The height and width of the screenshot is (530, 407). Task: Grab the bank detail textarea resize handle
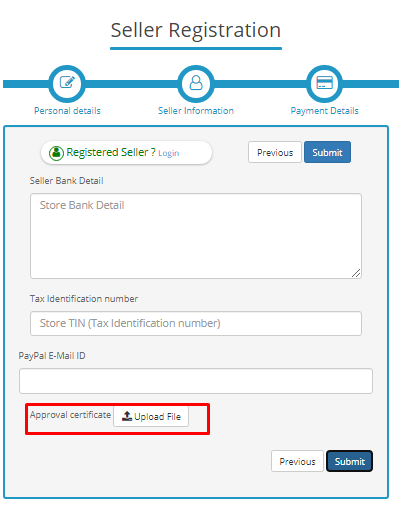pos(356,273)
